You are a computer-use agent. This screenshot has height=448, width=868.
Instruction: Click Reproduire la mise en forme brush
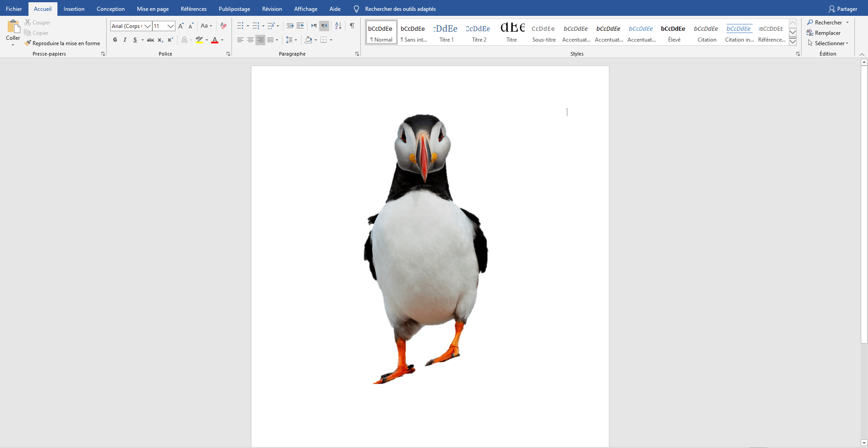28,43
